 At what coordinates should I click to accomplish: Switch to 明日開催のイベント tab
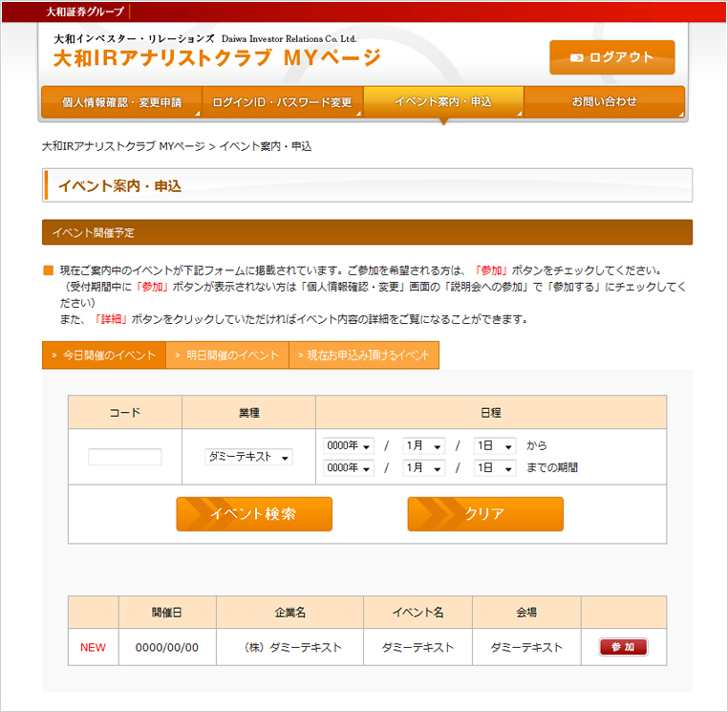point(227,356)
